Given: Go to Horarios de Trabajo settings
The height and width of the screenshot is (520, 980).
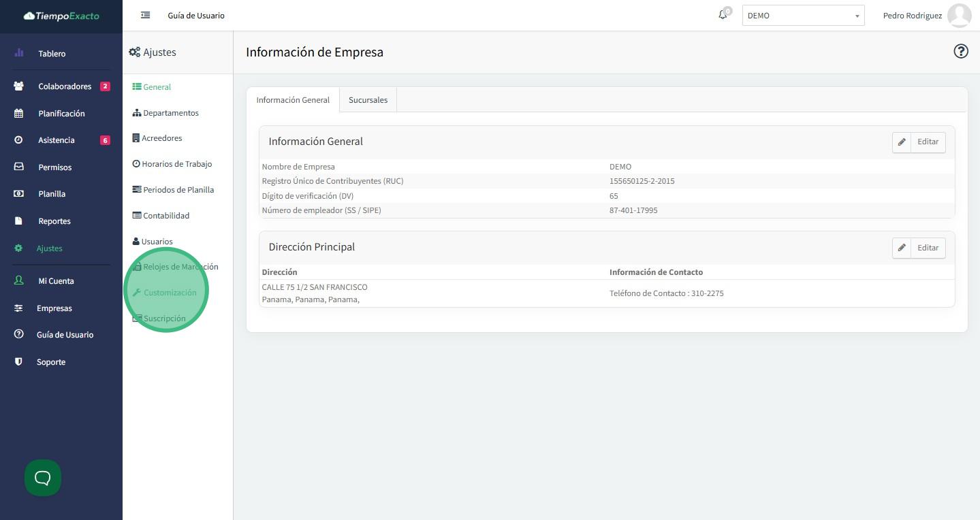Looking at the screenshot, I should pos(176,164).
